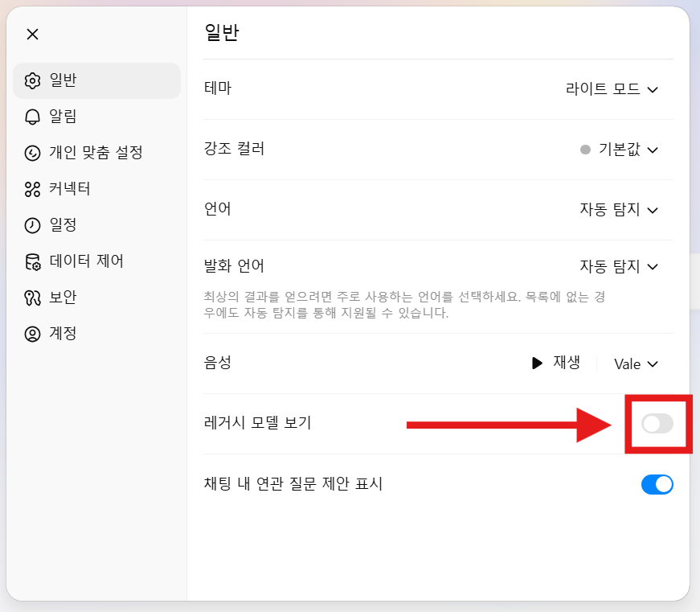Close settings with the X button
700x612 pixels.
click(32, 34)
